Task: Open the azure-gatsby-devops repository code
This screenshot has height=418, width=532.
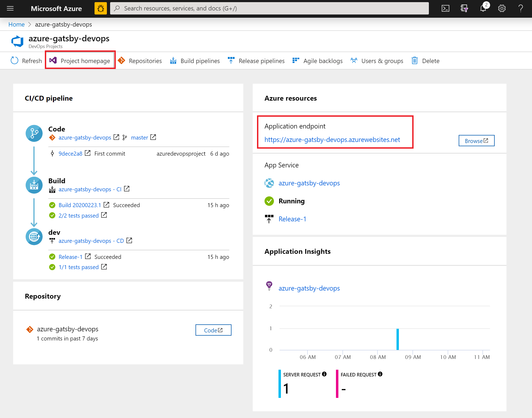Action: (x=213, y=330)
